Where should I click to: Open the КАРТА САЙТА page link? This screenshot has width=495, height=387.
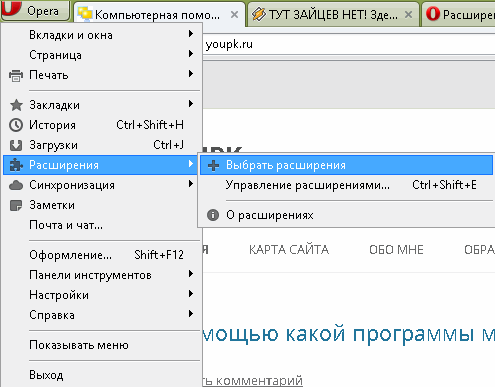pos(289,249)
